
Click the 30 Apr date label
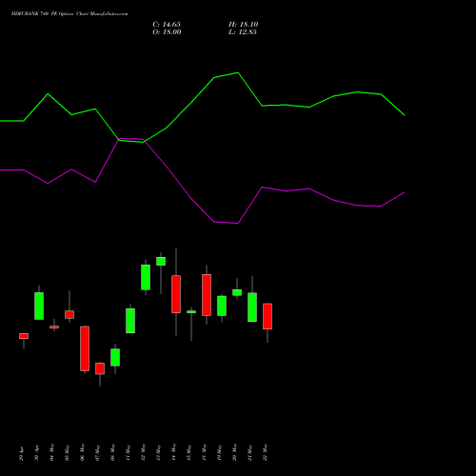tap(37, 452)
